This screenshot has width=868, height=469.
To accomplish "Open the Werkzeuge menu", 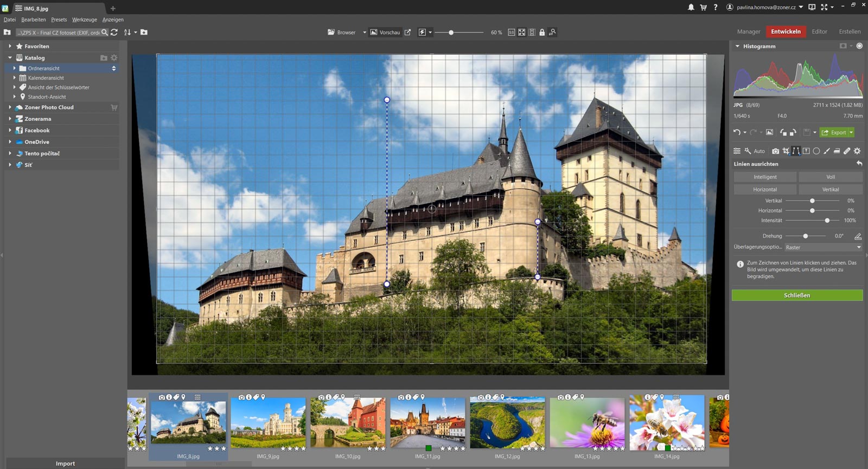I will point(85,20).
